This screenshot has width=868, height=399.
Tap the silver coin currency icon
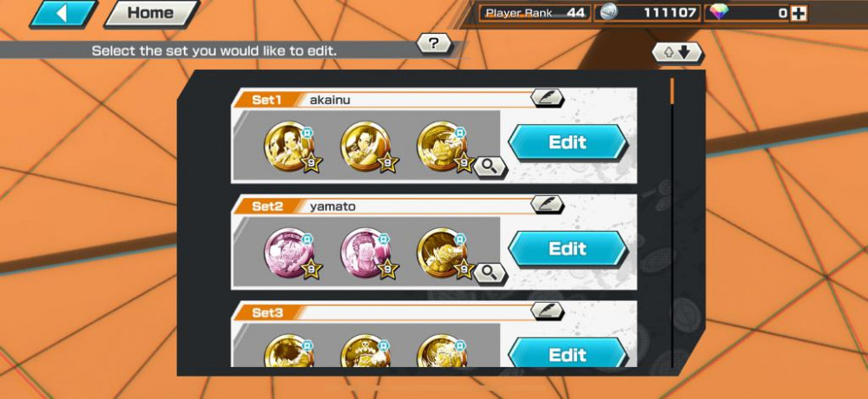pyautogui.click(x=610, y=12)
